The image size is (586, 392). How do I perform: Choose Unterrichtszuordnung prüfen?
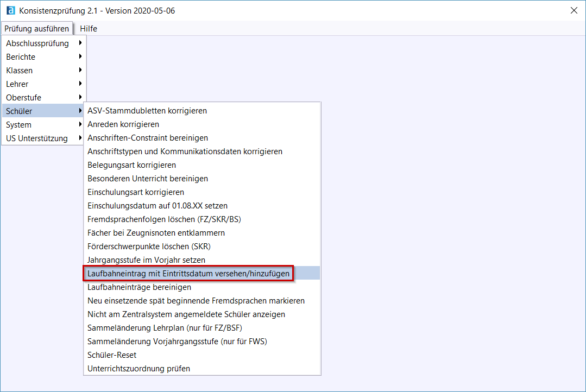click(x=202, y=369)
